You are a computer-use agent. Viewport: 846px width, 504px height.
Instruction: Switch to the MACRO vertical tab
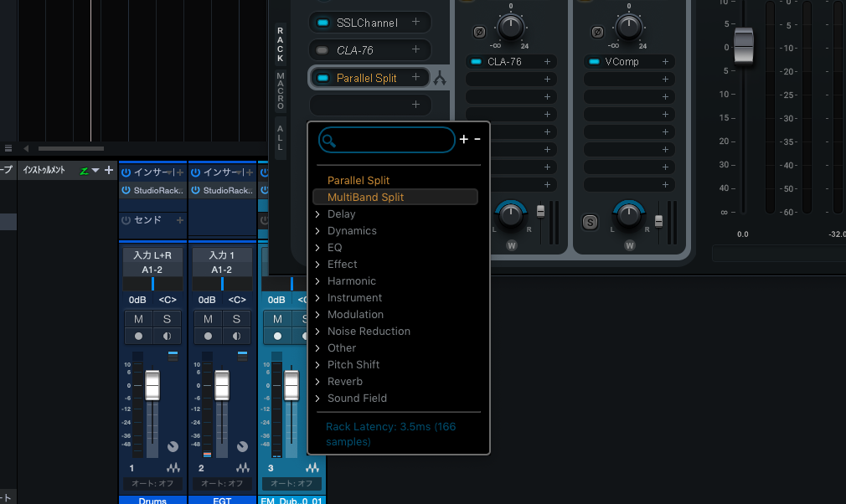280,90
